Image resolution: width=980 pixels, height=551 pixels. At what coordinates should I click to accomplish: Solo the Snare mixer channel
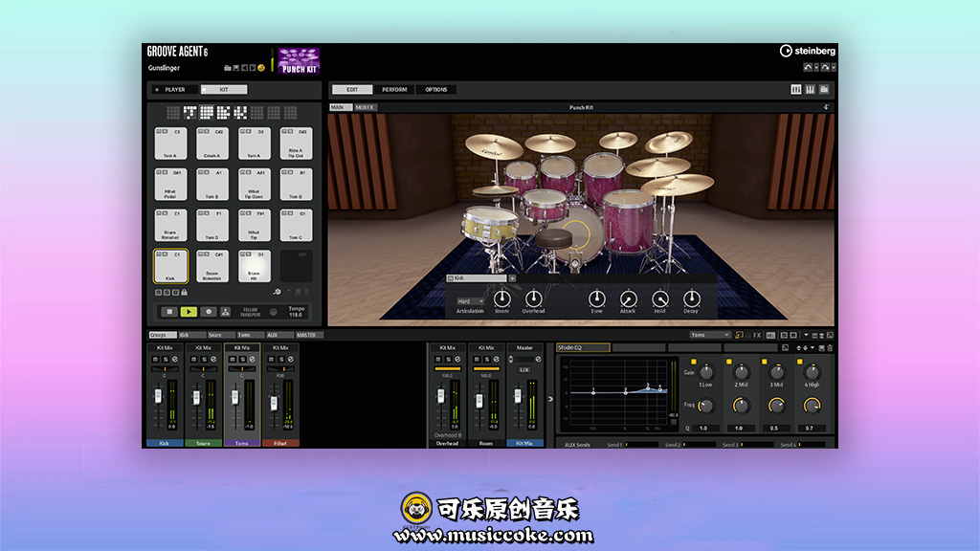coord(203,359)
